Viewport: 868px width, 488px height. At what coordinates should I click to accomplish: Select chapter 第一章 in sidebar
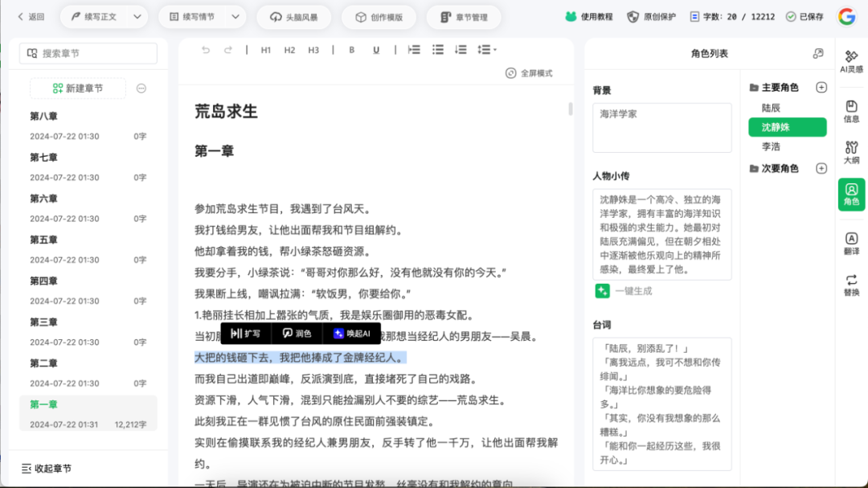coord(88,414)
